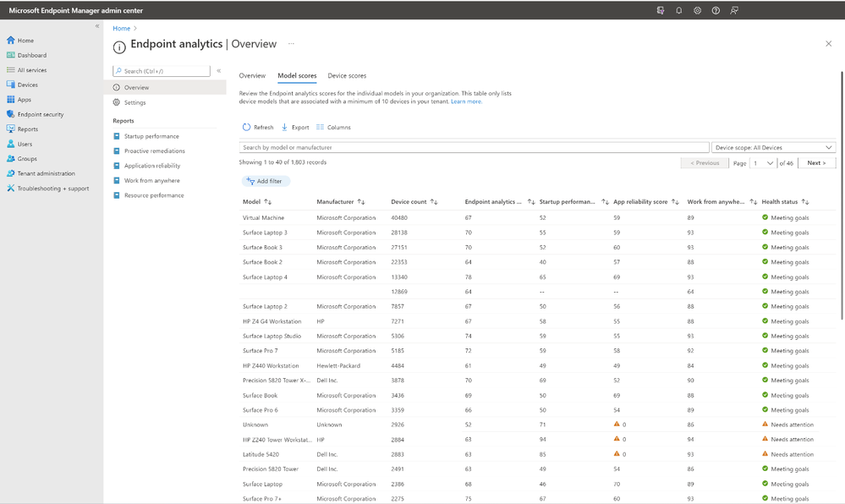Sort by Health status column
845x504 pixels.
(x=805, y=201)
